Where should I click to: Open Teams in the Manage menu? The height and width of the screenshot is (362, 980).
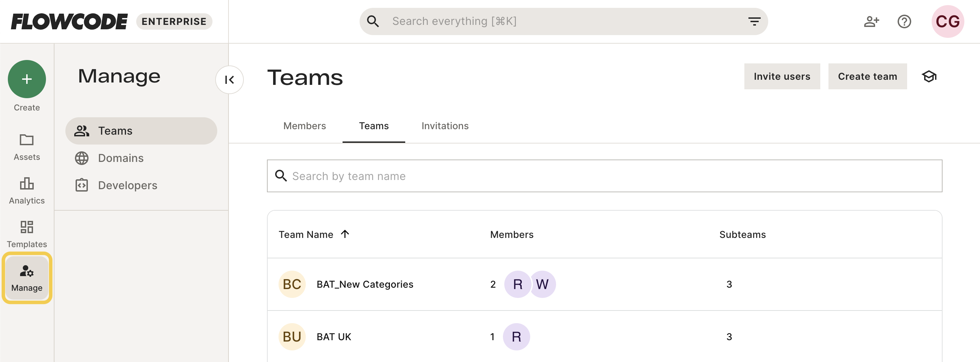[x=141, y=131]
